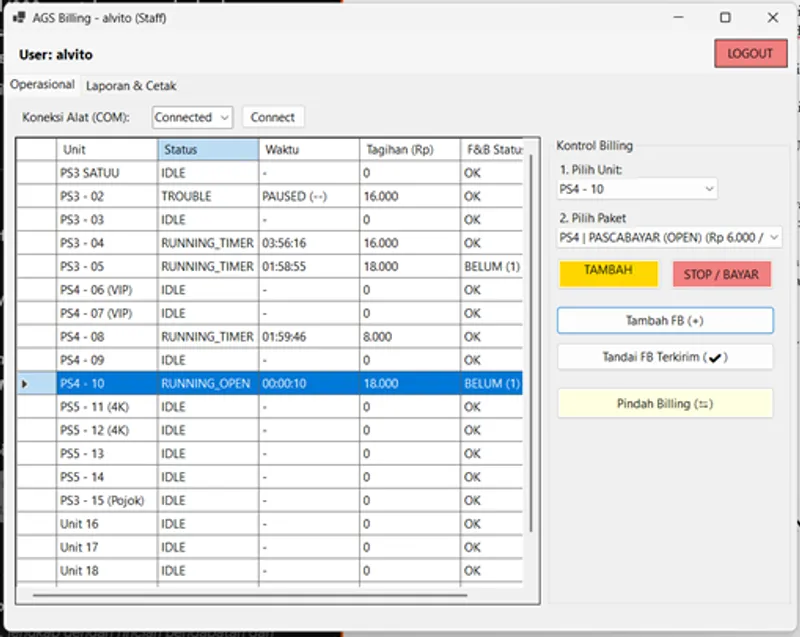Click the Tagihan (Rp) column header
The width and height of the screenshot is (800, 637).
pos(409,150)
